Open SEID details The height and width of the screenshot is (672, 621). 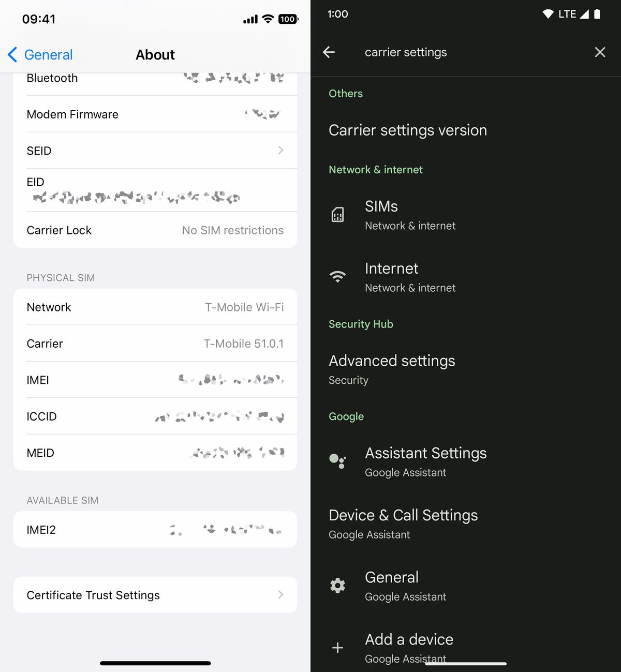coord(155,151)
